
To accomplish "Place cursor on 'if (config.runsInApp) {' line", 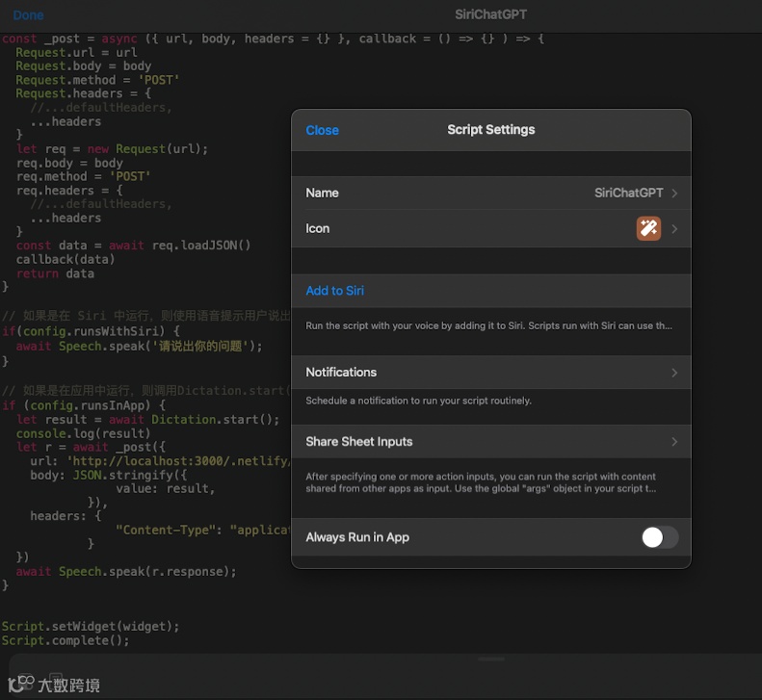I will click(84, 405).
